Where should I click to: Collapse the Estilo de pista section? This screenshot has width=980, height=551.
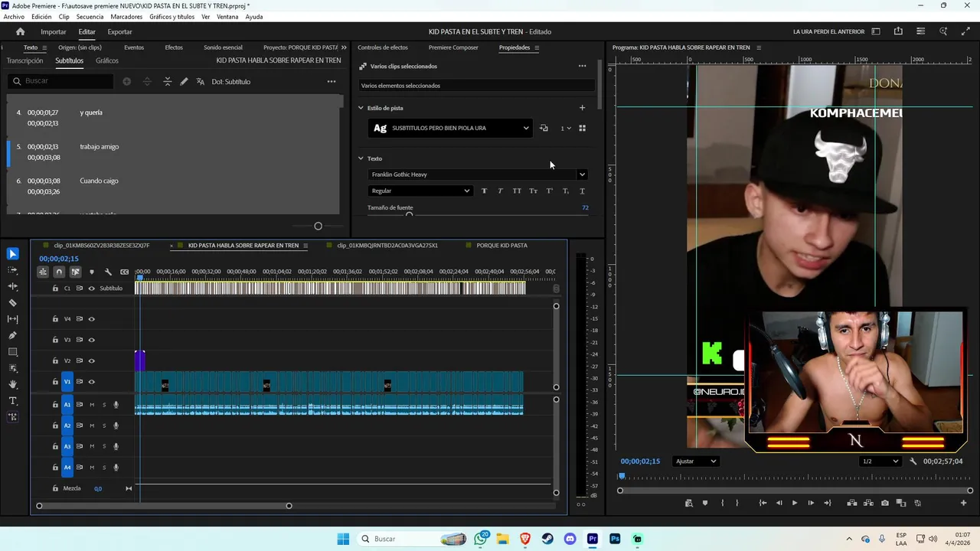(x=361, y=108)
